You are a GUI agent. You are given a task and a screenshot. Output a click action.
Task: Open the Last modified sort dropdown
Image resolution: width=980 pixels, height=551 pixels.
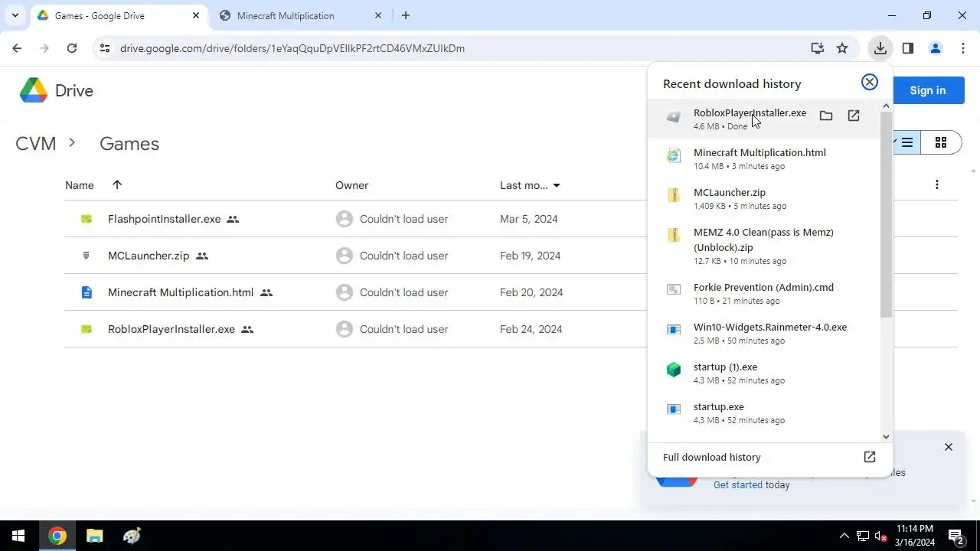coord(557,185)
